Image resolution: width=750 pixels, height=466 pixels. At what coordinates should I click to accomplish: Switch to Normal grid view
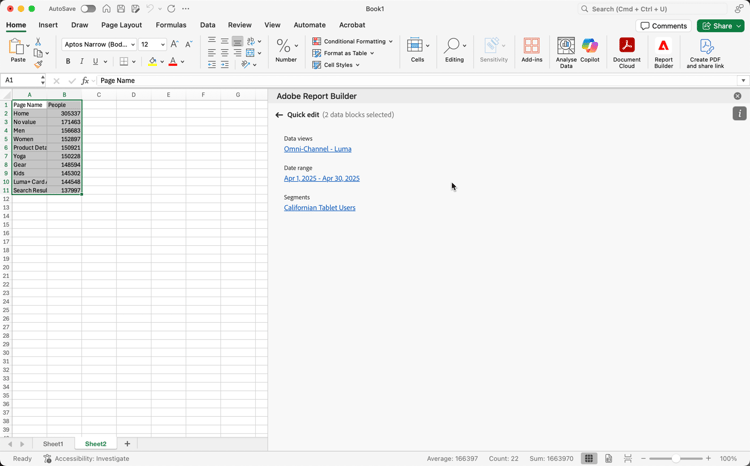[x=589, y=458]
